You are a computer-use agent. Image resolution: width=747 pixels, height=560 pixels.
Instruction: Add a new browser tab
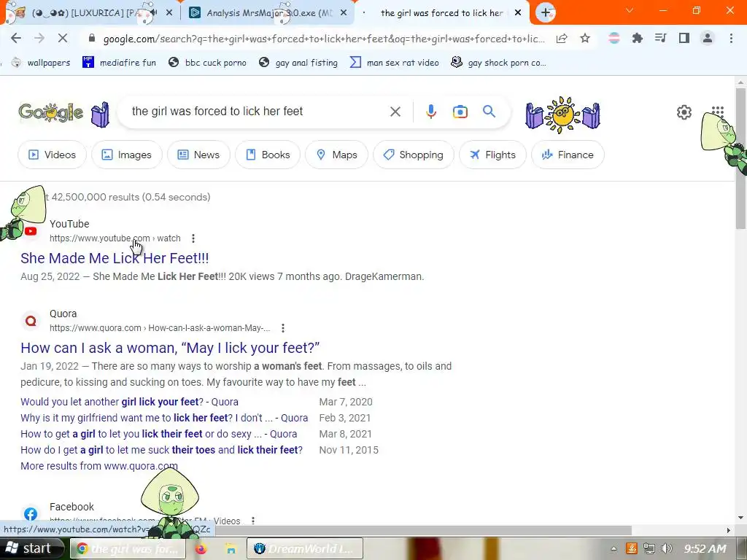coord(546,13)
